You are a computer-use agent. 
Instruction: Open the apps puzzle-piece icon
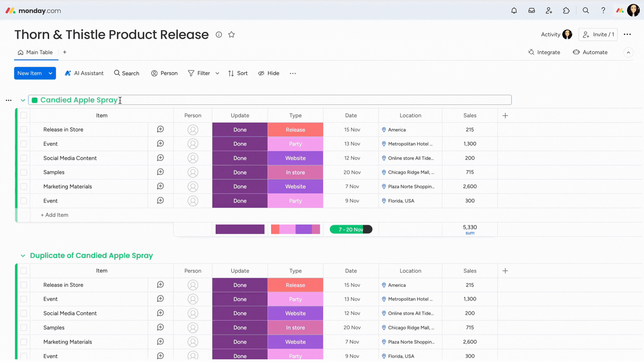click(567, 11)
